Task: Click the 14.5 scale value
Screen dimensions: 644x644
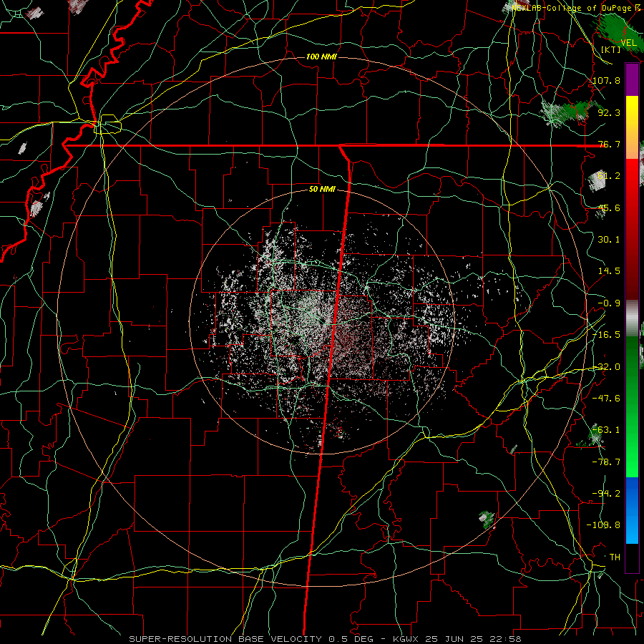Action: (609, 271)
